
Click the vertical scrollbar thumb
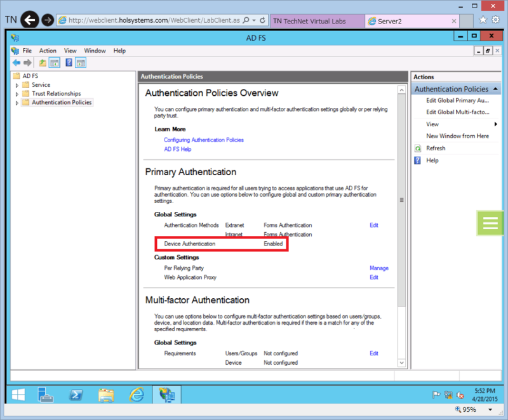(x=402, y=200)
